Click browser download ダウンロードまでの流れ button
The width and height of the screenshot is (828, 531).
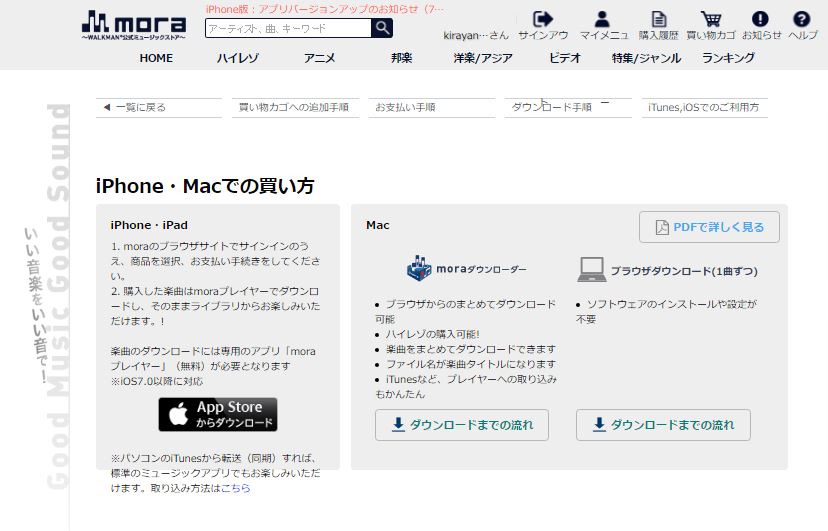point(663,425)
